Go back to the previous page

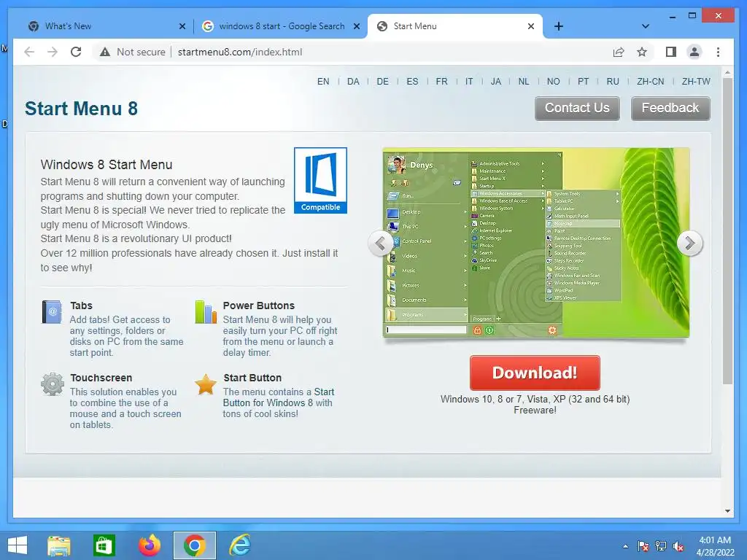coord(29,52)
